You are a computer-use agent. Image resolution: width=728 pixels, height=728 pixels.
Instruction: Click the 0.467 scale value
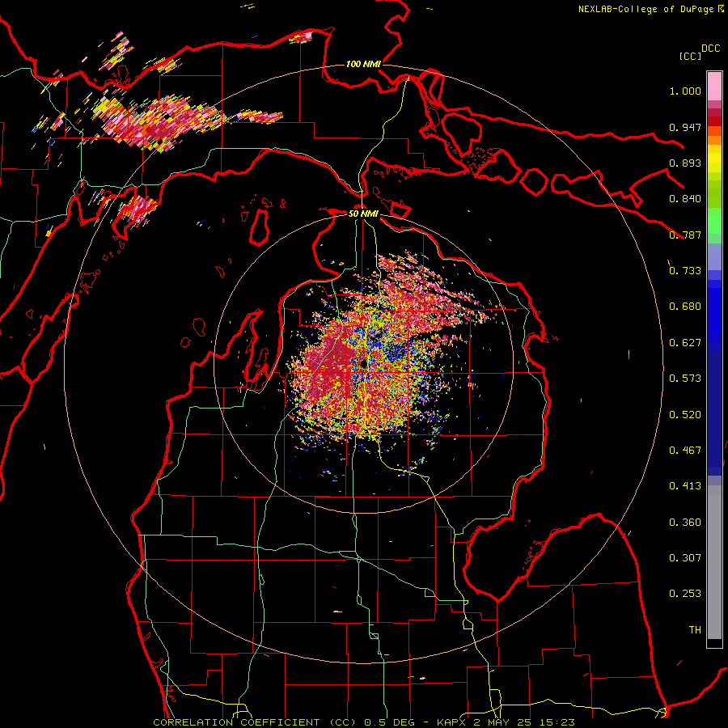coord(685,451)
